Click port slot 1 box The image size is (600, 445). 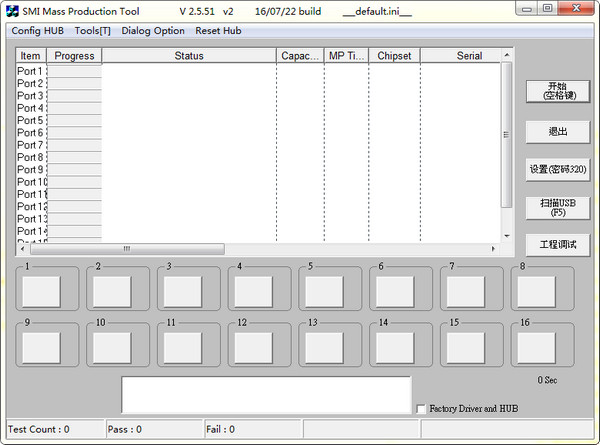(41, 290)
